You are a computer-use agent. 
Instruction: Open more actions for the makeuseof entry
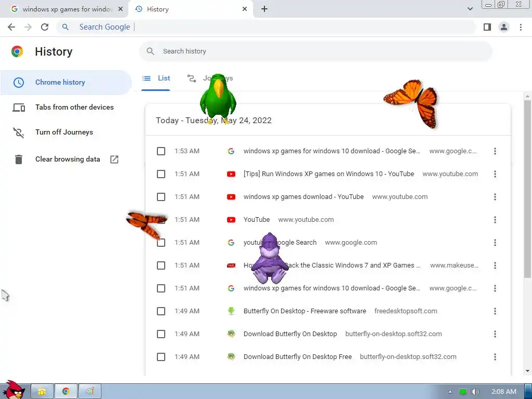495,265
